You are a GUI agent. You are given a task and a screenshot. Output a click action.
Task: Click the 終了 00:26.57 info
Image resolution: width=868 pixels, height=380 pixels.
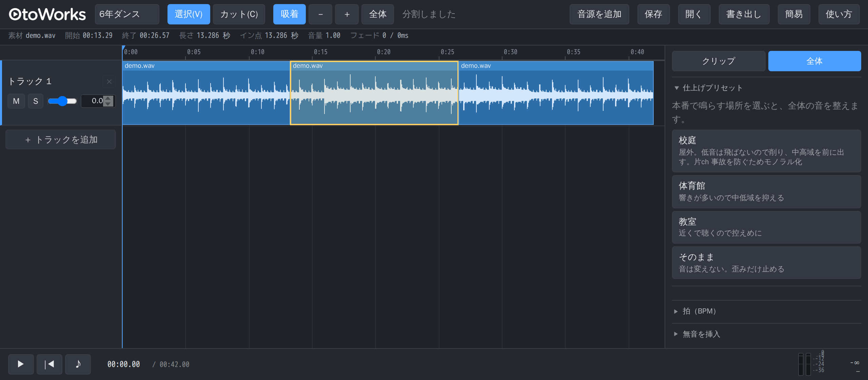pos(145,35)
